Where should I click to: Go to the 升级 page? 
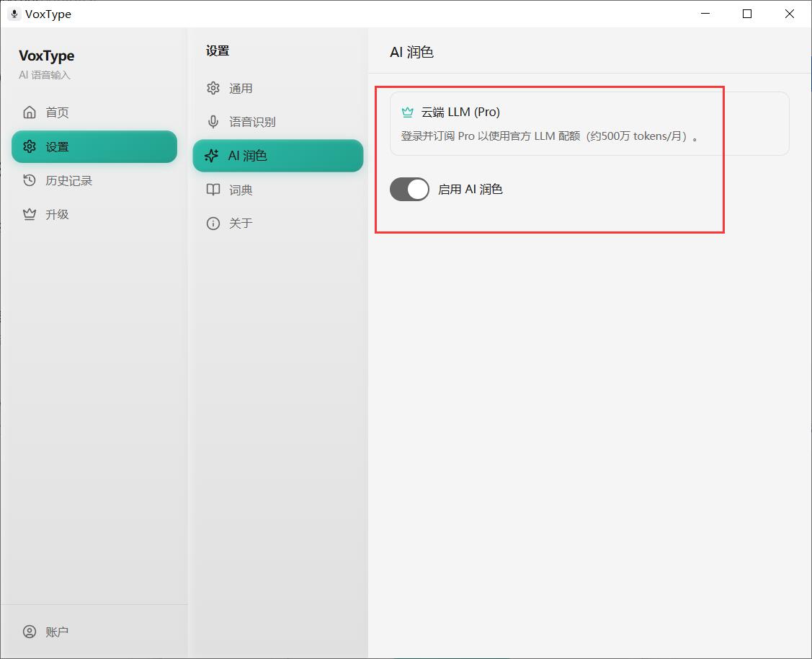94,214
